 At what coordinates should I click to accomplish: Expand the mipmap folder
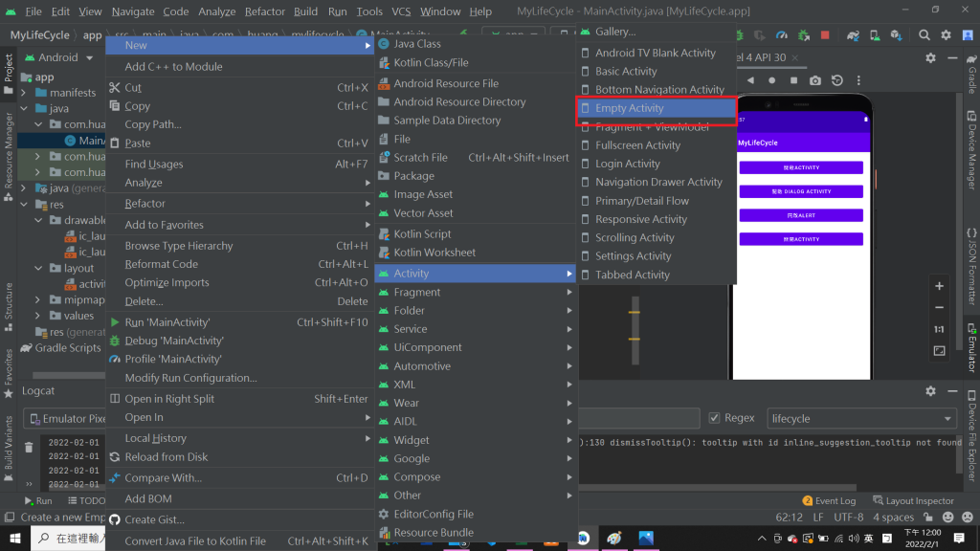[x=38, y=299]
